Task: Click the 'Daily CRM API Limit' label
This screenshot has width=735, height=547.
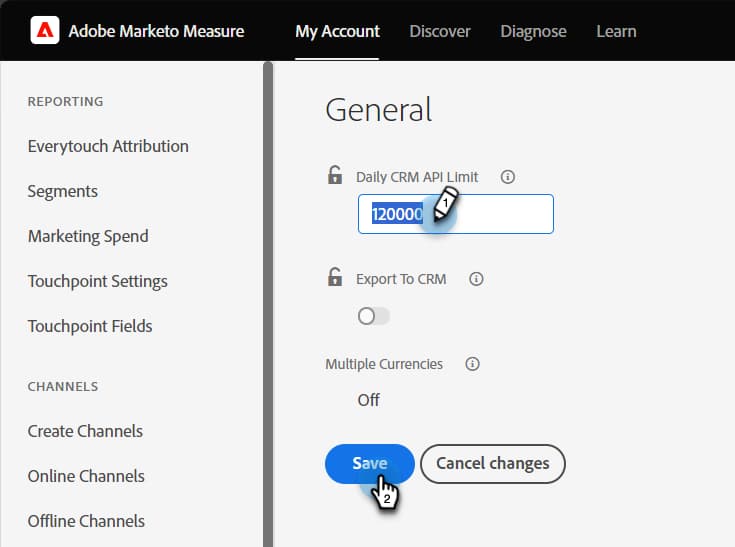Action: (x=417, y=177)
